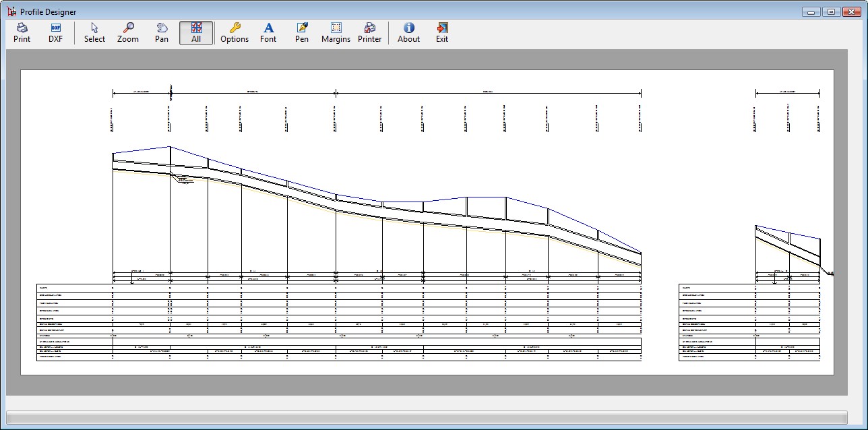Click the data table under the left profile
The width and height of the screenshot is (868, 430).
tap(338, 322)
